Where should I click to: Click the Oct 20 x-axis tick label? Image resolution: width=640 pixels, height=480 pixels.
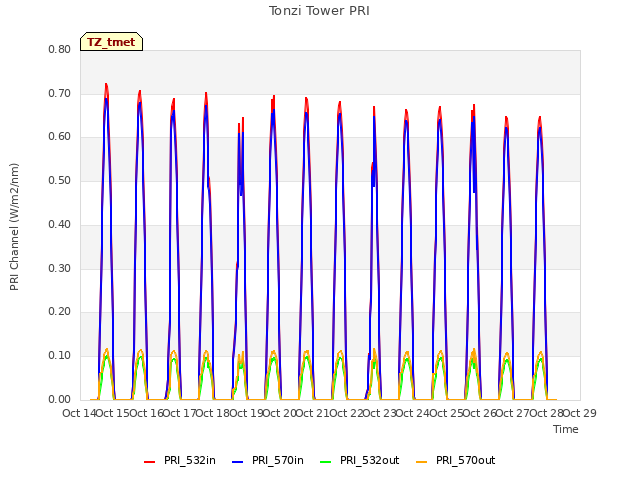(x=280, y=413)
